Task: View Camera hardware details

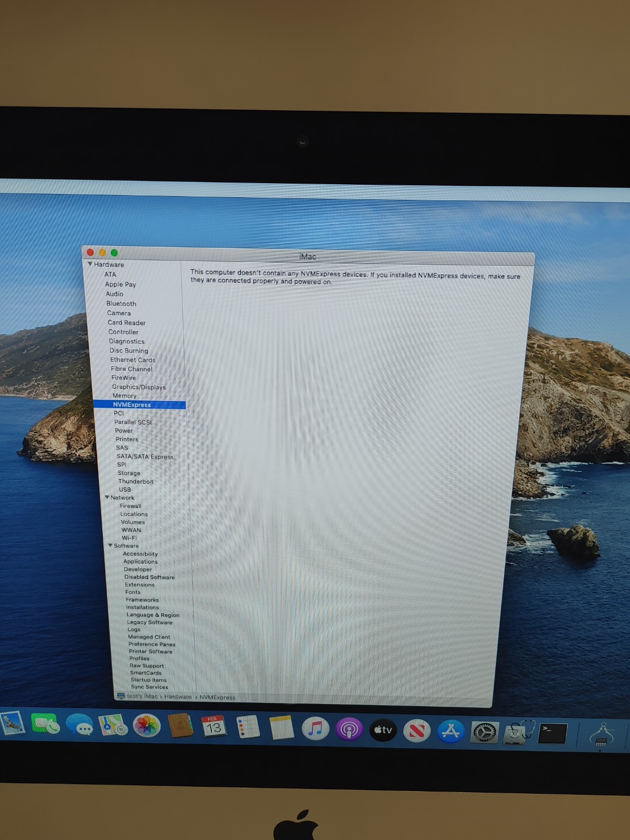Action: tap(119, 313)
